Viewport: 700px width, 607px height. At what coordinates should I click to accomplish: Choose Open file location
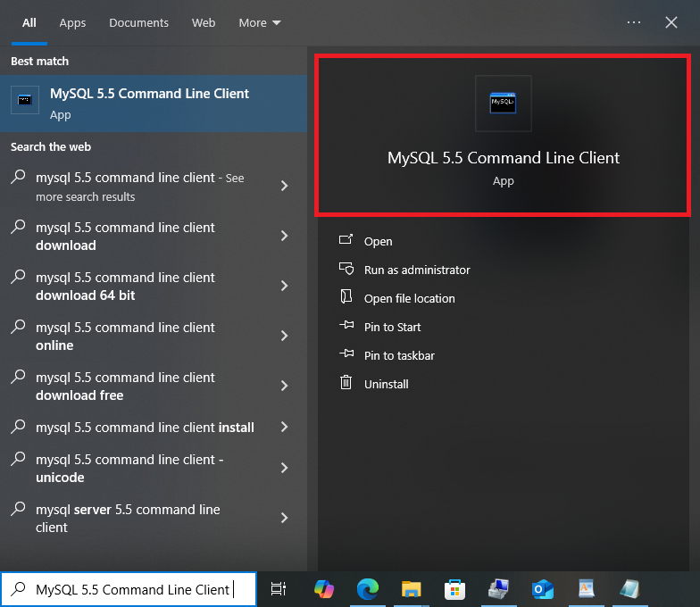point(409,298)
